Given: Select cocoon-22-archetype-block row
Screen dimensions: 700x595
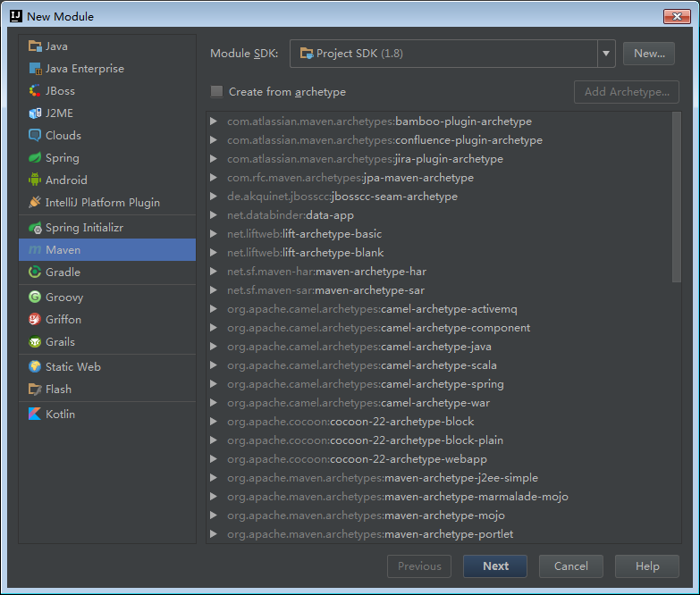Looking at the screenshot, I should 439,421.
